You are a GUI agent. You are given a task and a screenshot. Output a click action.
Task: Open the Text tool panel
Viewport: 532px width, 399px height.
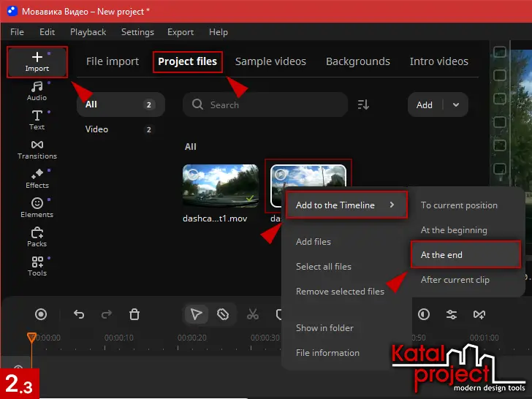tap(37, 120)
